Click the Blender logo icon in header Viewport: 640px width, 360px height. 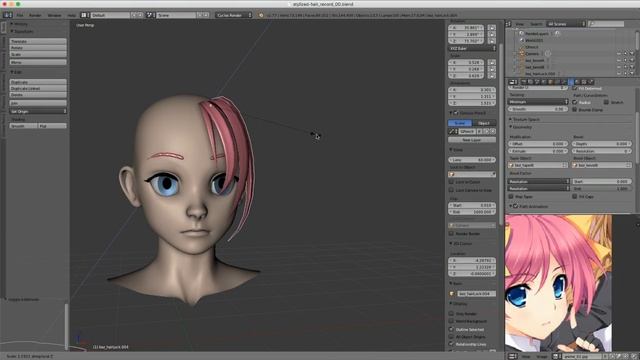pos(261,15)
